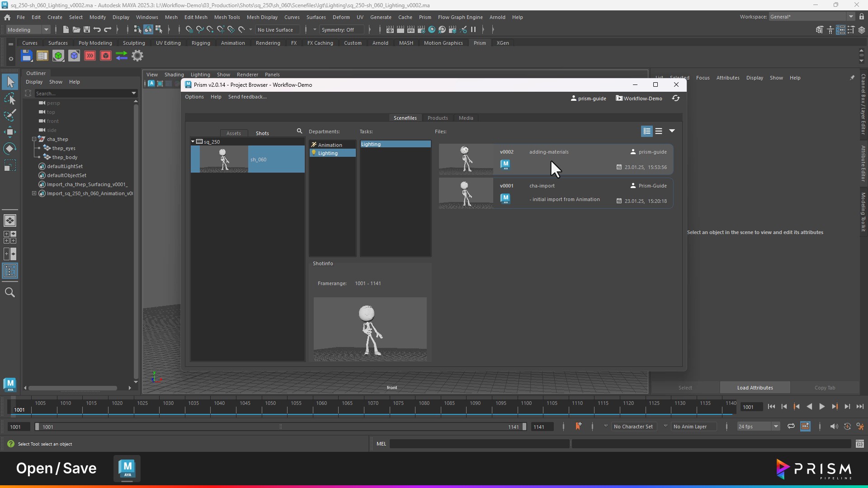Open the Outliner search options dropdown
Screen dimensions: 868x488
click(x=134, y=94)
